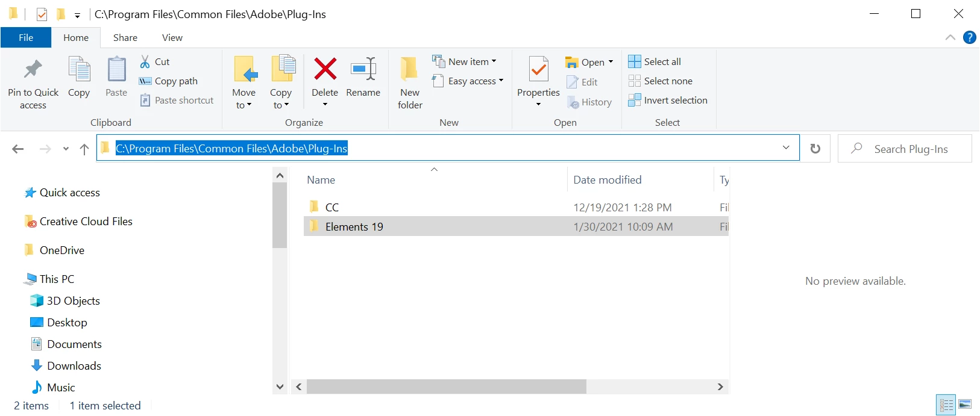
Task: Open Easy access dropdown
Action: [468, 81]
